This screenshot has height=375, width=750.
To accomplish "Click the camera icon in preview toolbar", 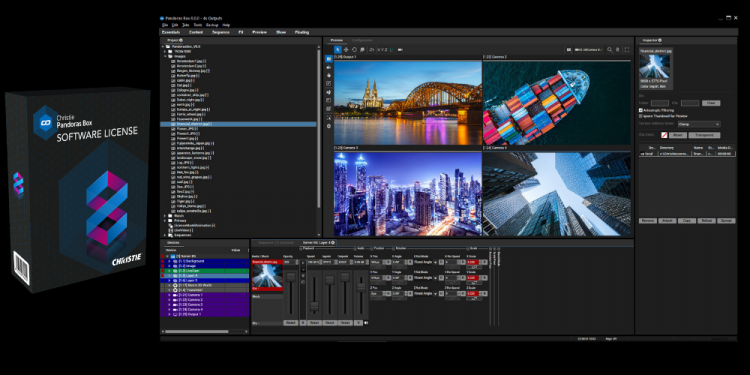I will [400, 50].
